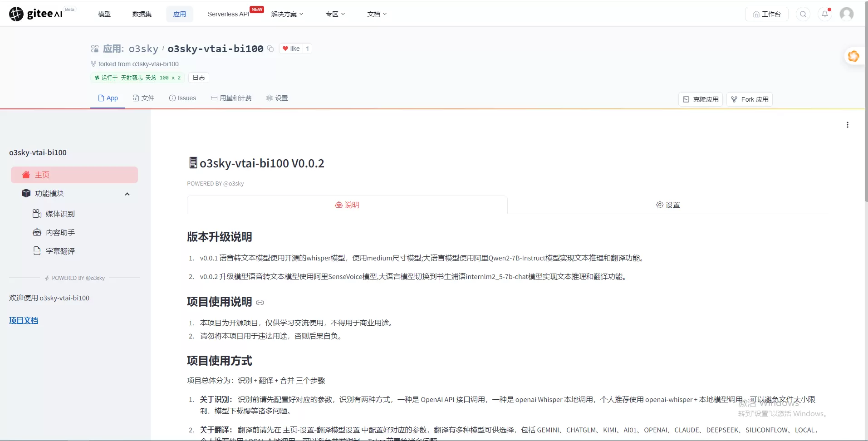Open the 工作台 workspace button
Image resolution: width=868 pixels, height=441 pixels.
[767, 14]
